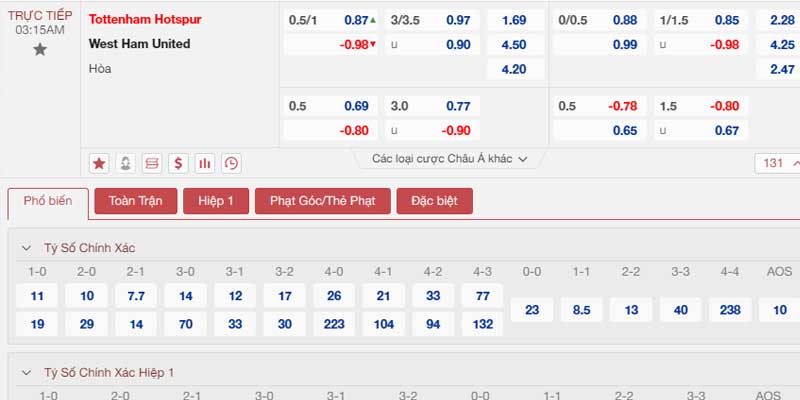
Task: Click the green up arrow beside 0.87
Action: [373, 20]
